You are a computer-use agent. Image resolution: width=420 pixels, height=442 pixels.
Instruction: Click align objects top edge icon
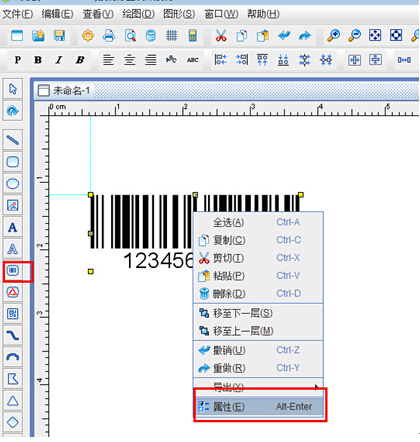click(262, 60)
